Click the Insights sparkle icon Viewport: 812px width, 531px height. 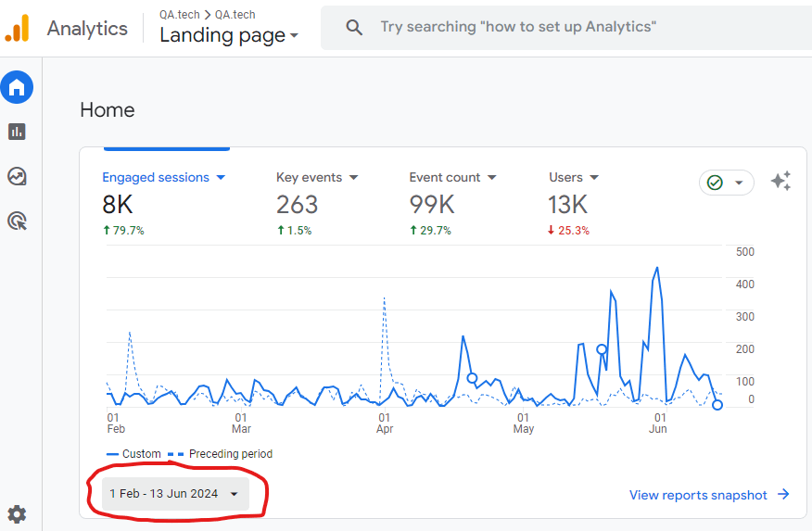pos(780,182)
